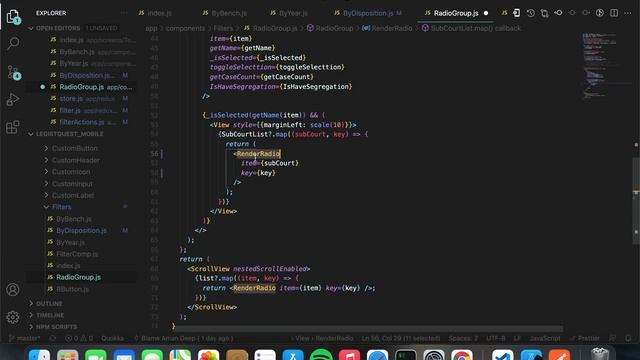Open the Search view in activity bar
The height and width of the screenshot is (360, 640).
click(13, 43)
